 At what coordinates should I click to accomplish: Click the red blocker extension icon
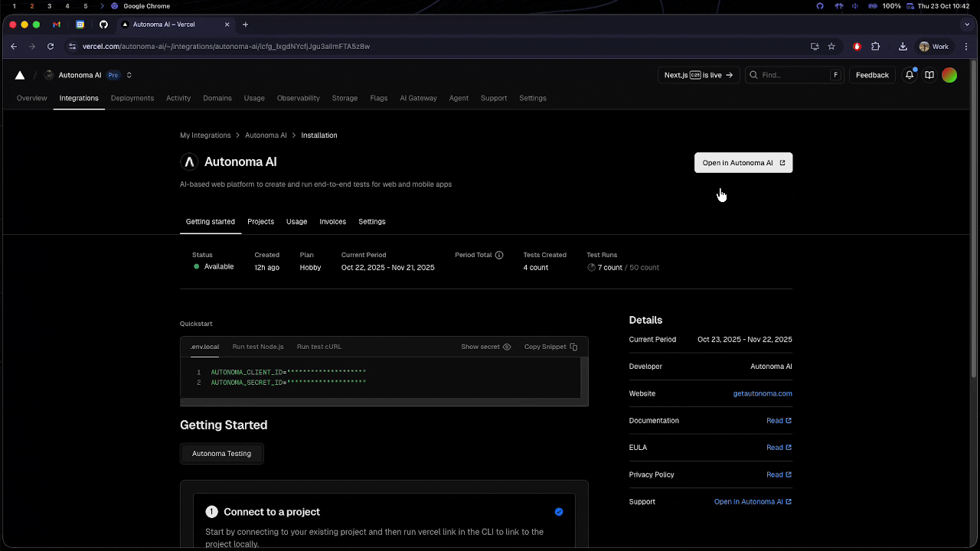click(x=857, y=47)
